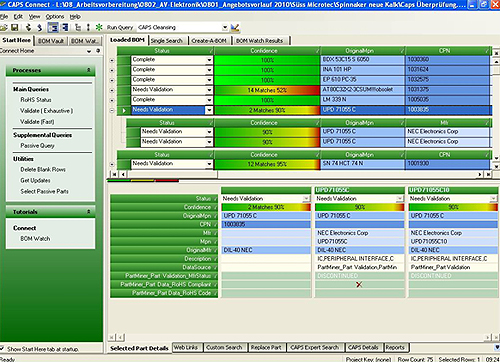Jump to last record in BOM grid

click(488, 174)
